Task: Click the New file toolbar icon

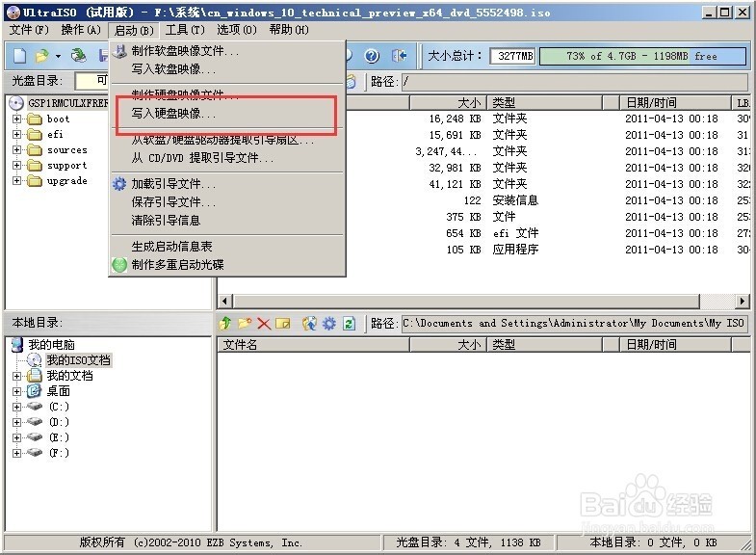Action: click(20, 56)
